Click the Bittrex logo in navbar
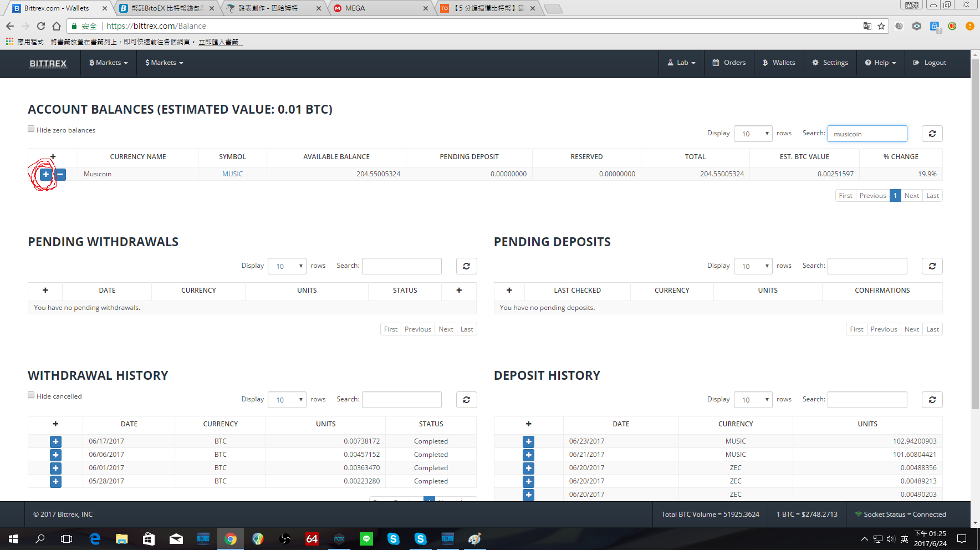Viewport: 980px width, 550px height. point(48,63)
